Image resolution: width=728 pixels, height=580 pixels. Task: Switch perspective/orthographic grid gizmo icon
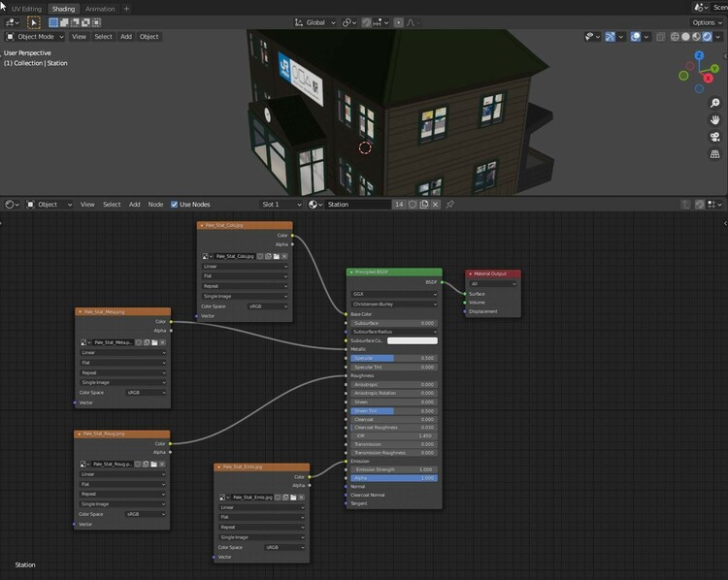point(715,154)
